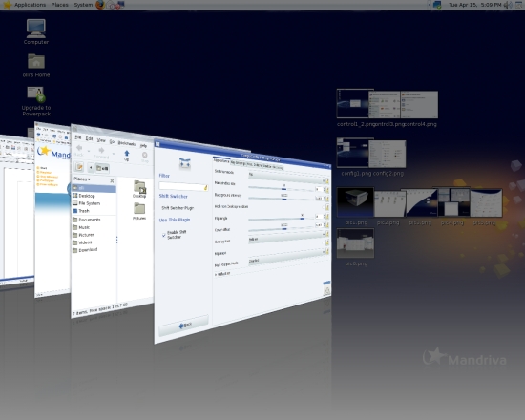Launch Firefox from the top panel
The height and width of the screenshot is (420, 525).
100,5
